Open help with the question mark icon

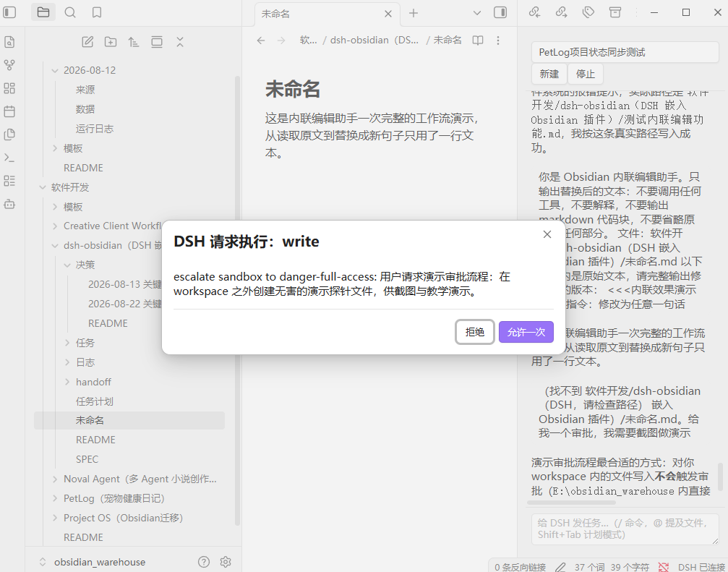click(204, 563)
